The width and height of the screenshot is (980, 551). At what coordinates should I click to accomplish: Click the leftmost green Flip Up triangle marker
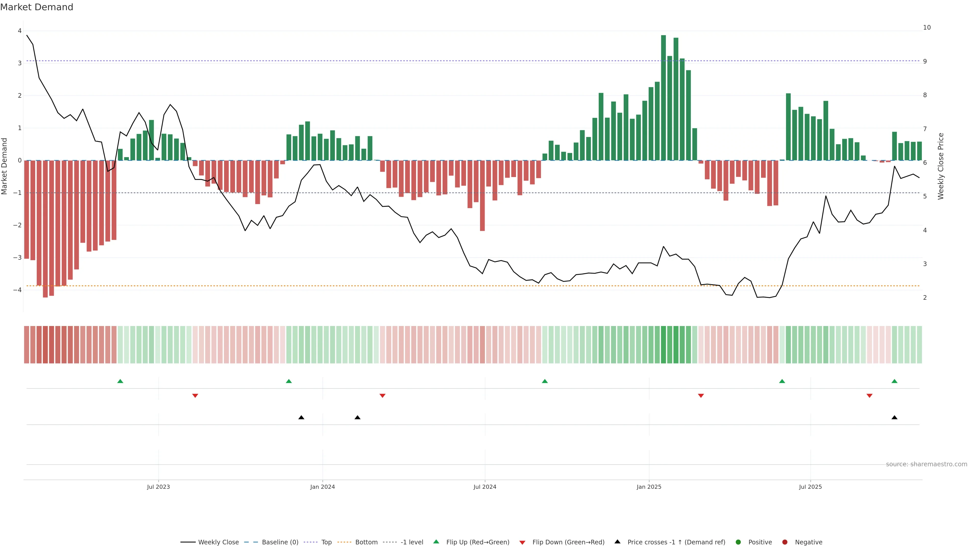point(120,381)
